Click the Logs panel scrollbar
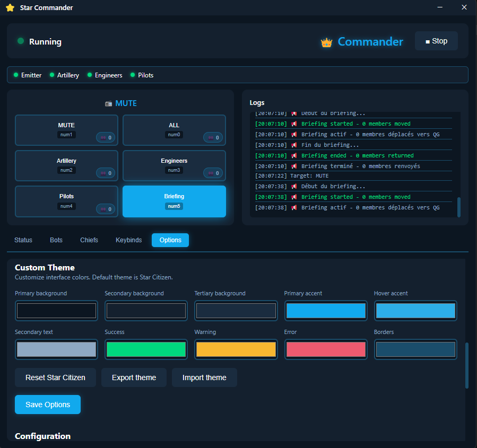 459,207
